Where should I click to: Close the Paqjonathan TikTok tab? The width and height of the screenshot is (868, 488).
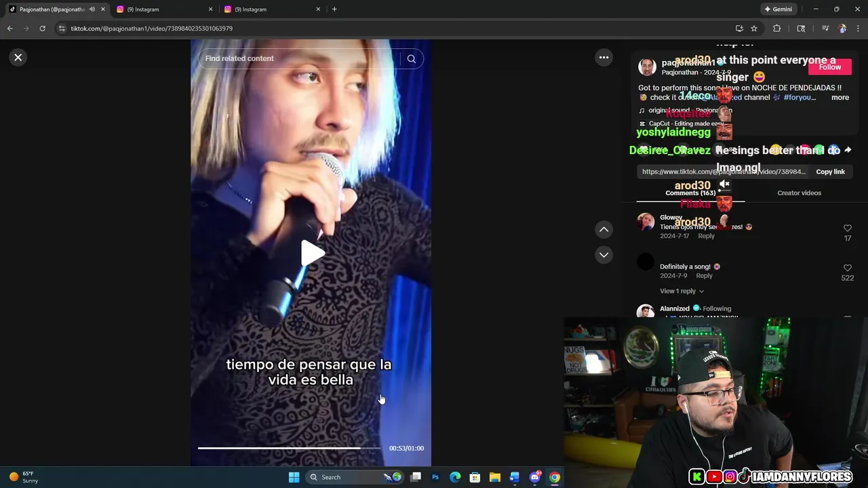(103, 9)
